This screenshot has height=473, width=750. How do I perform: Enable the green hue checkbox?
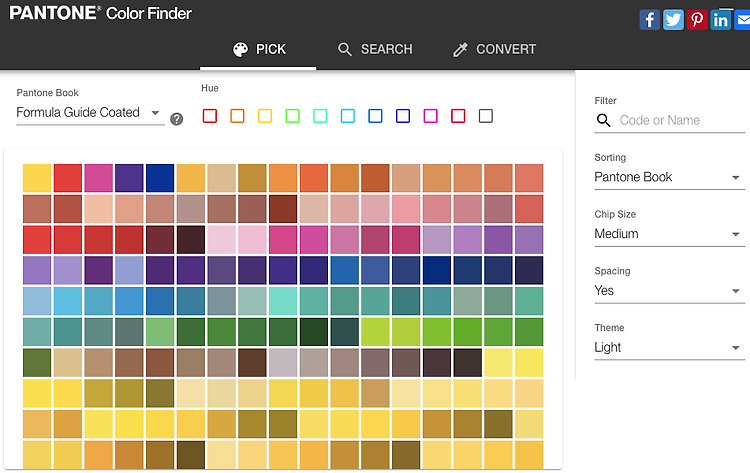292,116
